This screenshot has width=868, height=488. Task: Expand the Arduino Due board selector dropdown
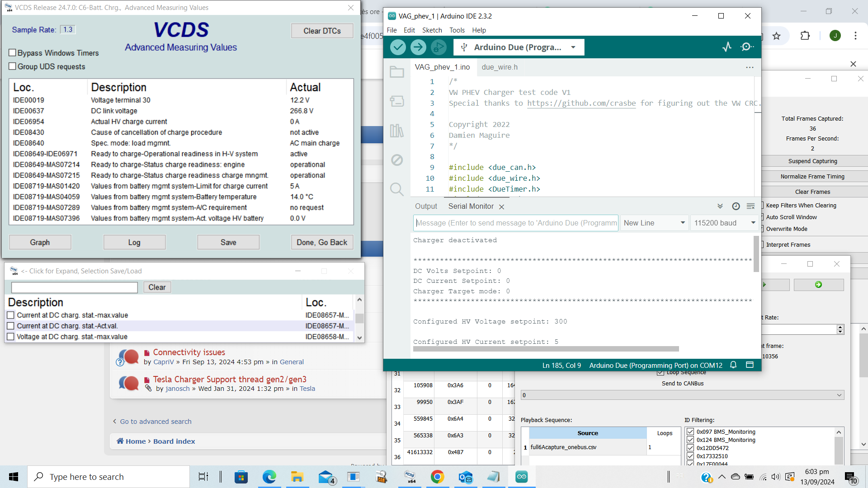tap(573, 47)
